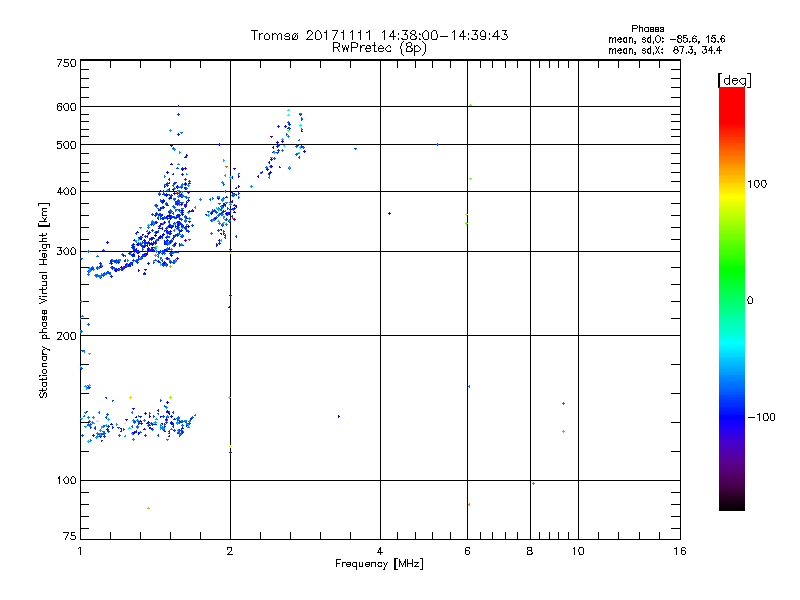Viewport: 800px width, 600px height.
Task: Click the x-axis tick label '10'
Action: pyautogui.click(x=578, y=551)
